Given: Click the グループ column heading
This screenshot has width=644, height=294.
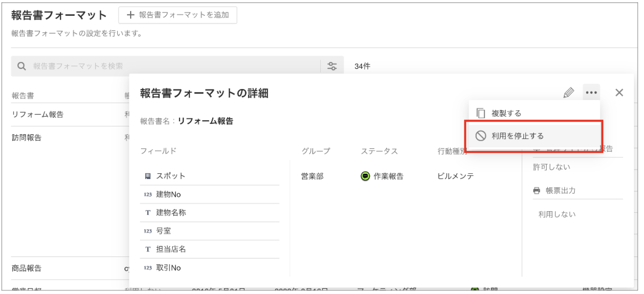Looking at the screenshot, I should (x=316, y=151).
